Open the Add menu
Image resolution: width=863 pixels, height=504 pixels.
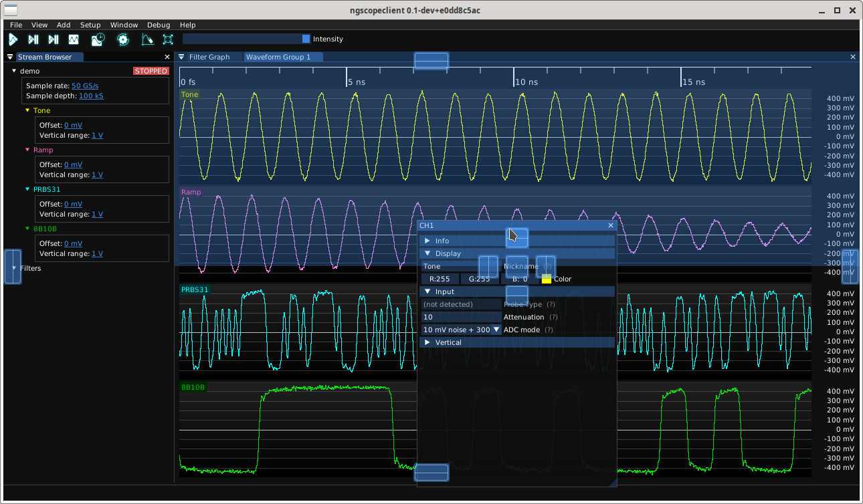64,25
